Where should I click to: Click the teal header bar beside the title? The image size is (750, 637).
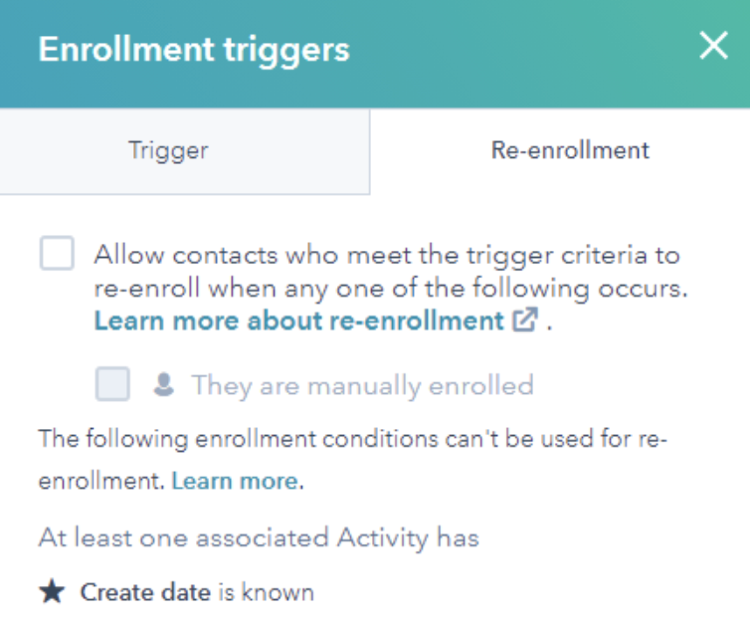coord(520,49)
